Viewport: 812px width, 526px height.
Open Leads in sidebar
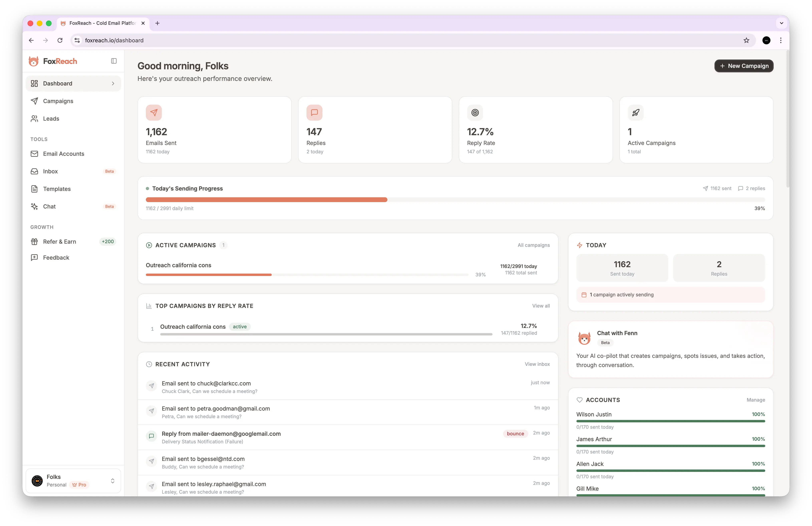click(73, 119)
